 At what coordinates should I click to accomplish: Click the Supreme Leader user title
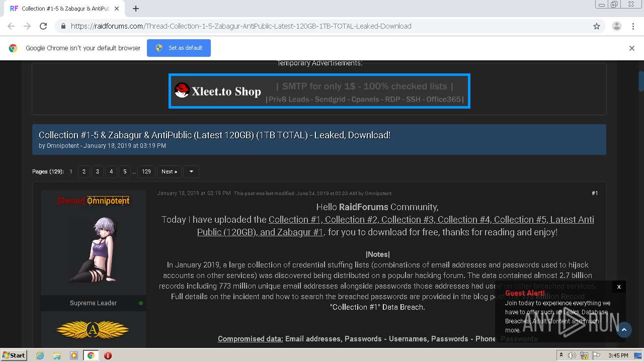[93, 303]
